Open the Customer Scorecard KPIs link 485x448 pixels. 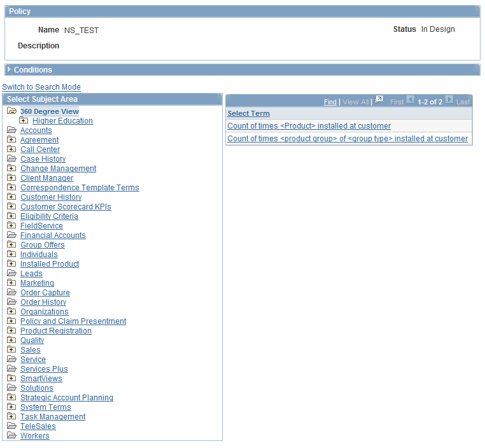coord(66,207)
